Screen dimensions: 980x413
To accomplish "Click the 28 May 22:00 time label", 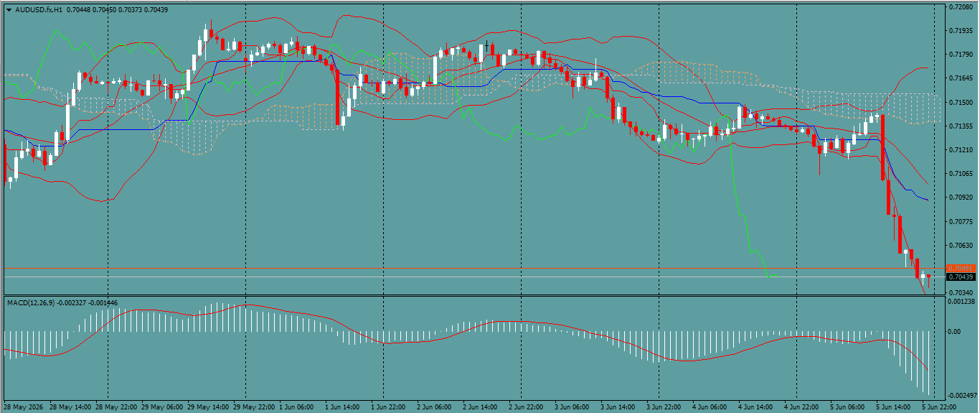I will 116,407.
